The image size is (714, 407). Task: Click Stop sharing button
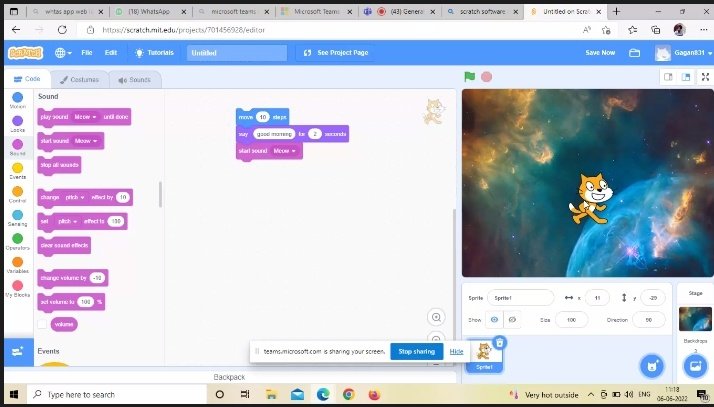(x=416, y=351)
